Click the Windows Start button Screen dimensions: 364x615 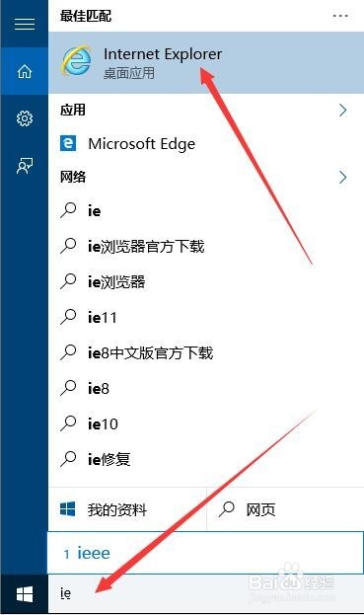tap(25, 594)
